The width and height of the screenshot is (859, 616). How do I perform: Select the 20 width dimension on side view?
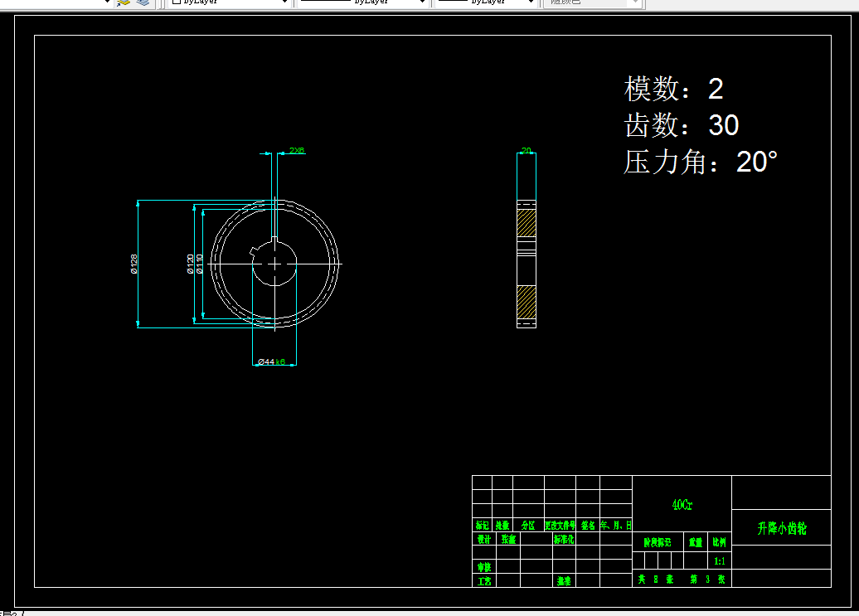point(526,150)
